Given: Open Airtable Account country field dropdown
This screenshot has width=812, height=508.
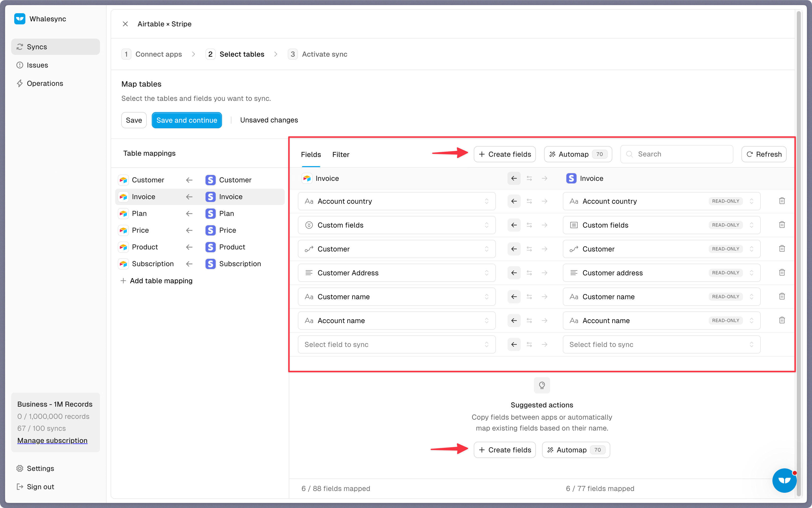Looking at the screenshot, I should [x=397, y=201].
